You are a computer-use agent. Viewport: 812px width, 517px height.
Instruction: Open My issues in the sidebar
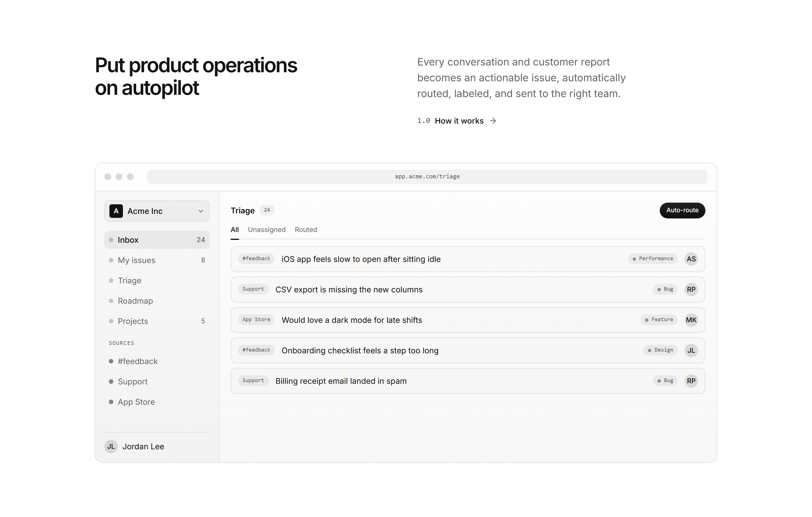157,260
